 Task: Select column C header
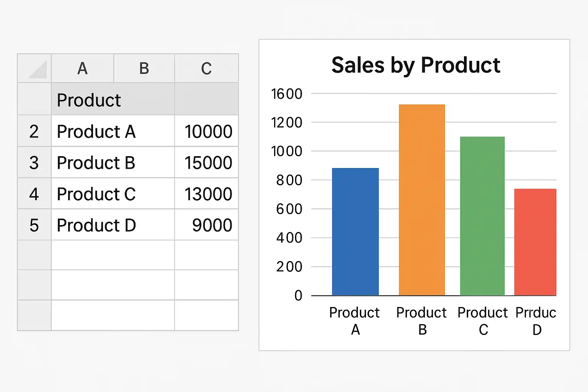[206, 69]
